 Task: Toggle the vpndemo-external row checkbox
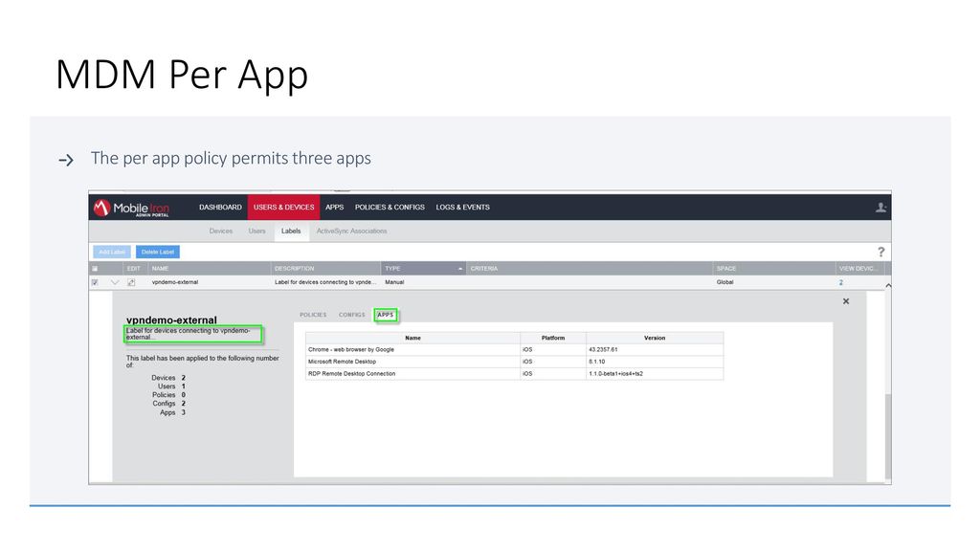point(95,282)
